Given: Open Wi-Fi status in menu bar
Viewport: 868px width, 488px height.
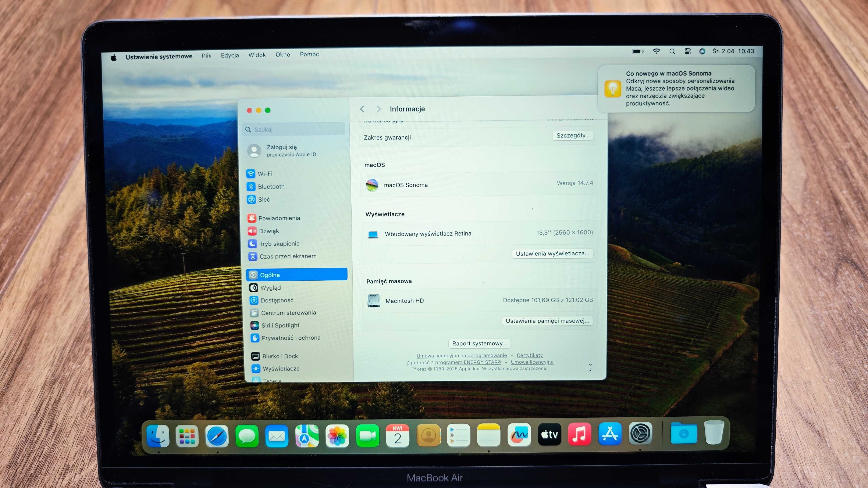Looking at the screenshot, I should tap(656, 51).
